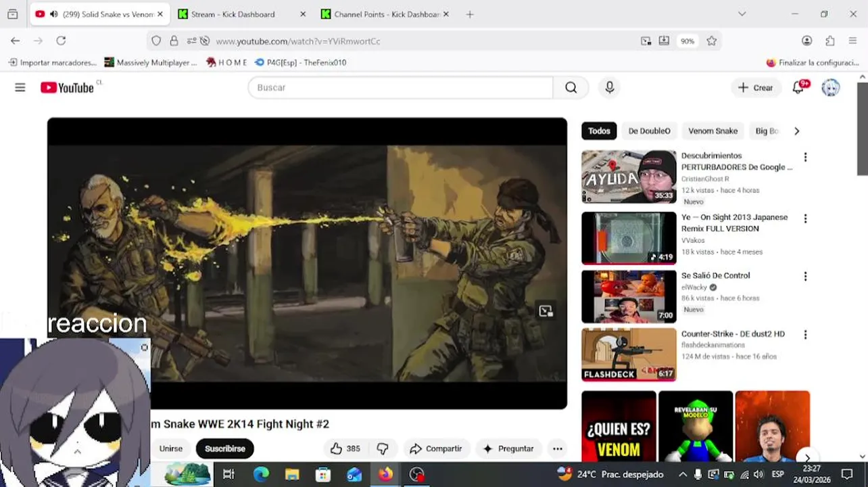
Task: Open the H O M E bookmark
Action: (226, 62)
